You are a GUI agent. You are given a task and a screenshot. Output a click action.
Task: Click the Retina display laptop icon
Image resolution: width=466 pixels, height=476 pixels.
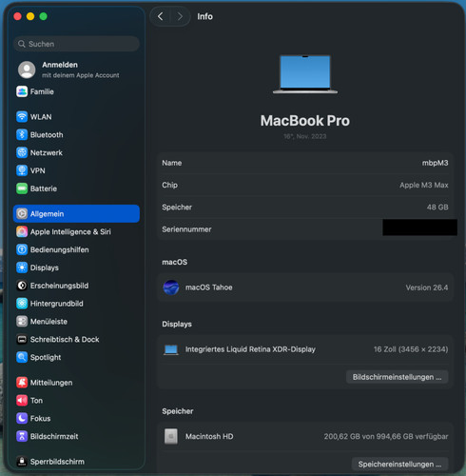point(171,349)
